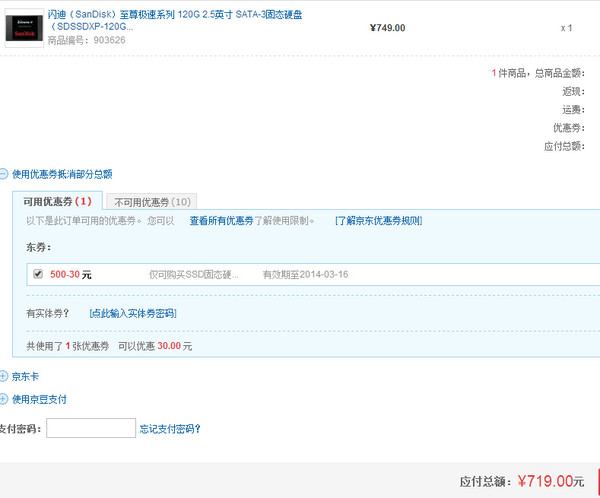The image size is (600, 498).
Task: Select the 可以优惠 30.00 元 summary text
Action: 155,346
